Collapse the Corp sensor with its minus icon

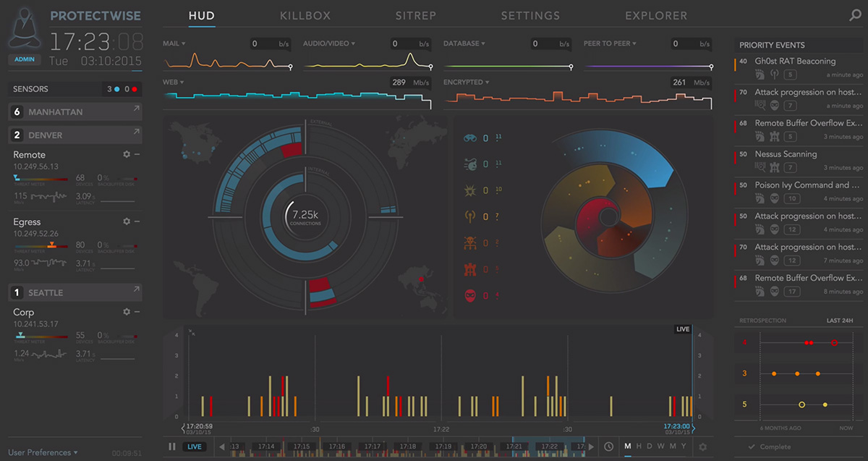tap(137, 311)
